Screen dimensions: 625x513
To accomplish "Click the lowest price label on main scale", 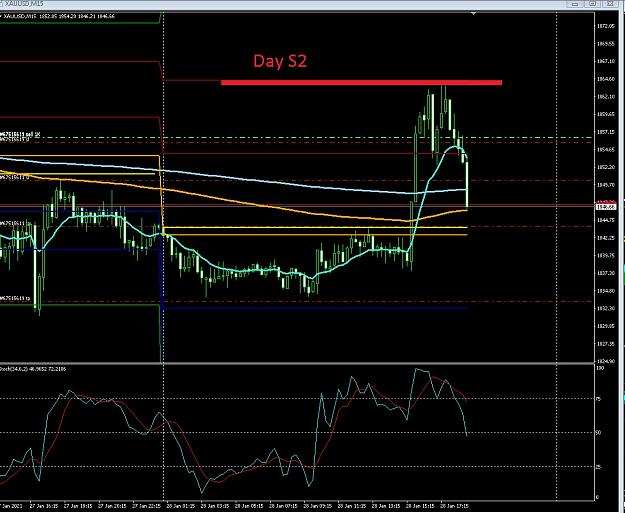I will click(x=605, y=362).
